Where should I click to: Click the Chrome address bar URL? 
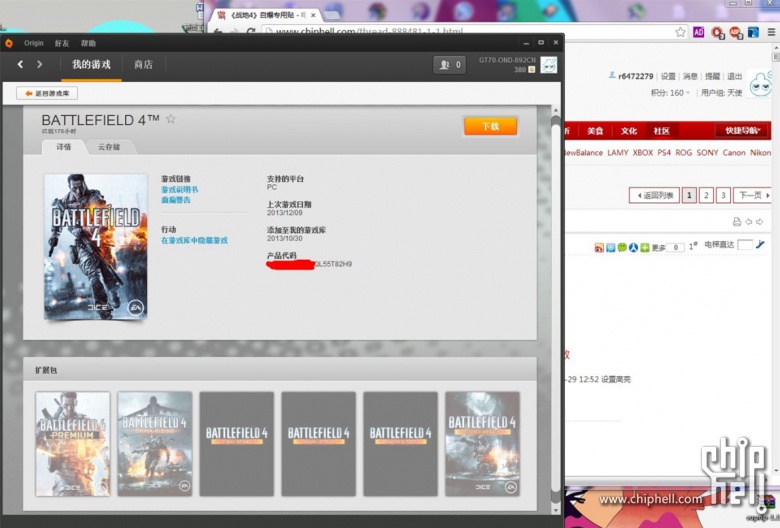[368, 31]
